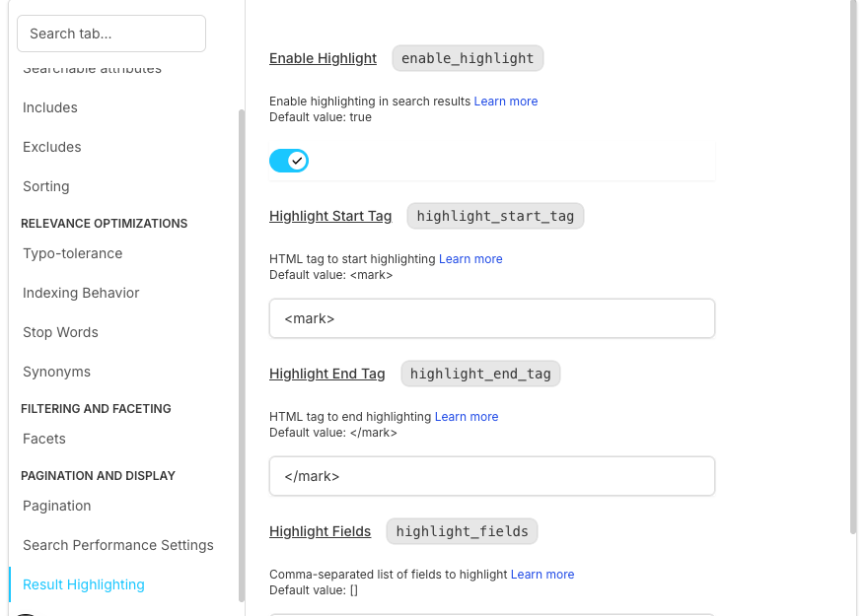Go to Typo-tolerance settings
867x616 pixels.
(x=73, y=253)
